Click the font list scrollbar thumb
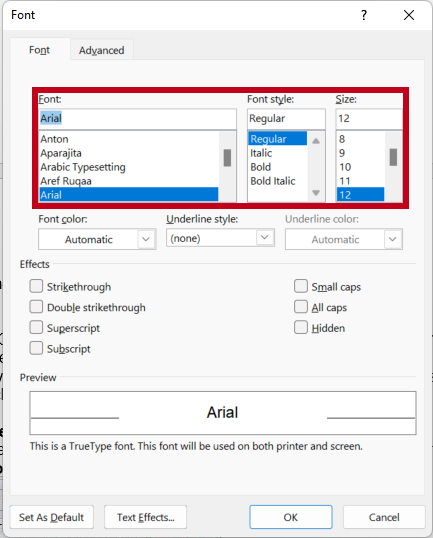433x538 pixels. click(227, 158)
